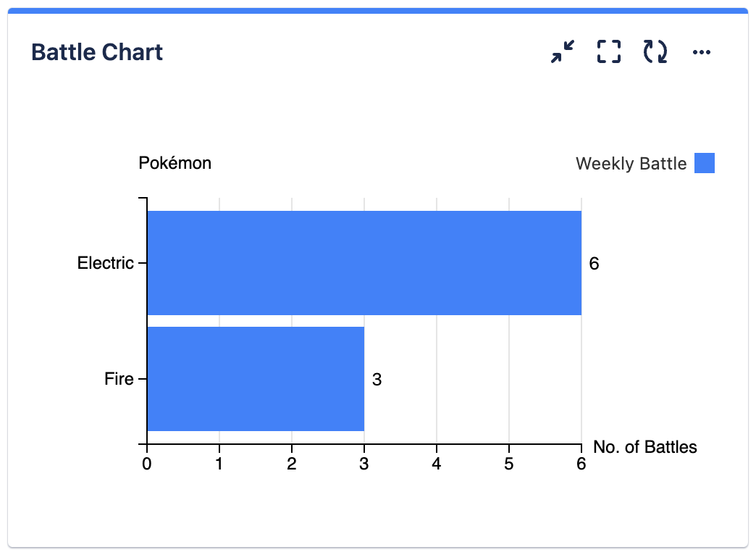Click the Weekly Battle legend label
Screen dimensions: 756x555
(x=631, y=163)
